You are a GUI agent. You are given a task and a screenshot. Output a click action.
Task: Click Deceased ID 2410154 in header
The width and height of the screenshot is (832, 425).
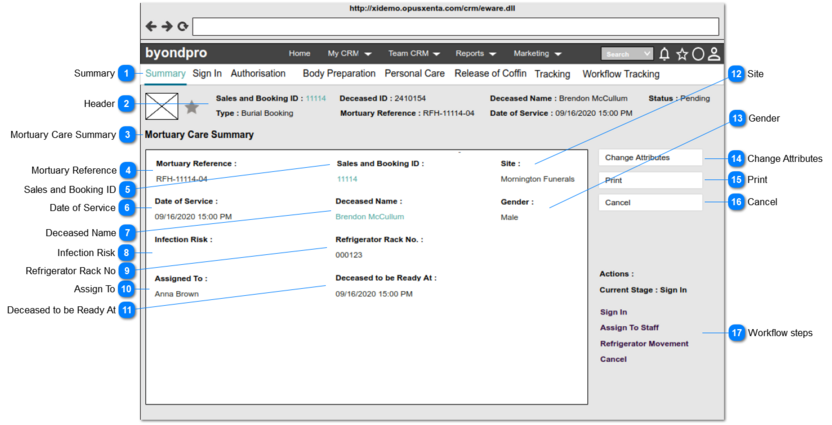tap(383, 98)
